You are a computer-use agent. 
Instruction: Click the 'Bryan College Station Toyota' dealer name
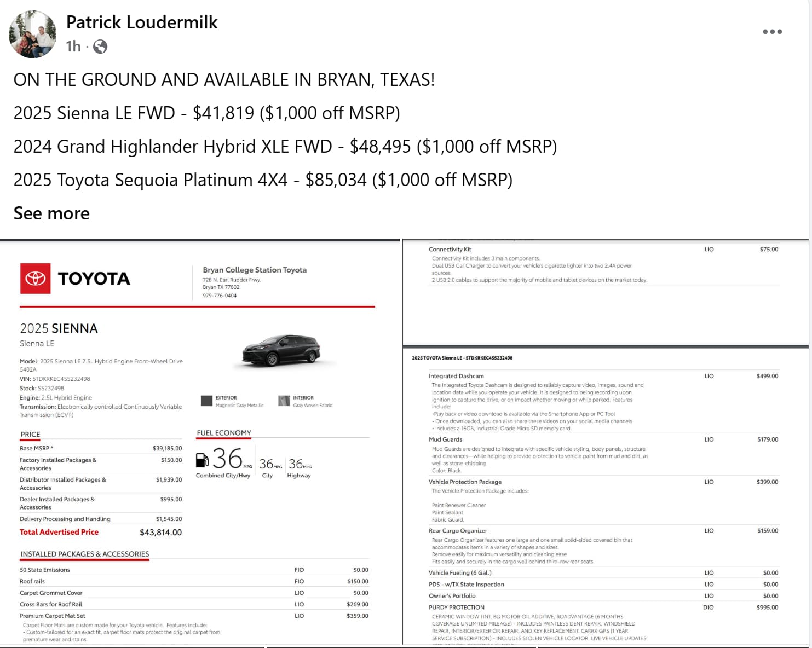pos(255,270)
